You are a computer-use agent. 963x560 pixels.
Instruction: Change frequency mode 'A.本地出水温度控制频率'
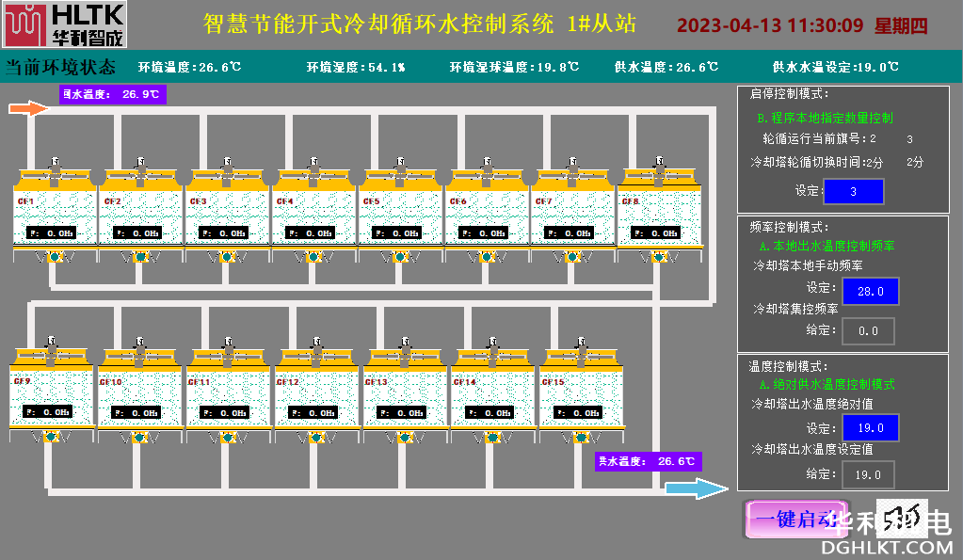click(x=827, y=246)
